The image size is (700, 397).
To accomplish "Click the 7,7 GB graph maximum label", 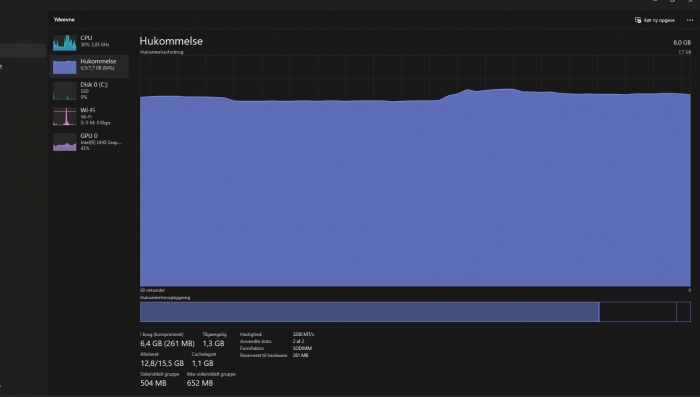I will click(x=684, y=52).
